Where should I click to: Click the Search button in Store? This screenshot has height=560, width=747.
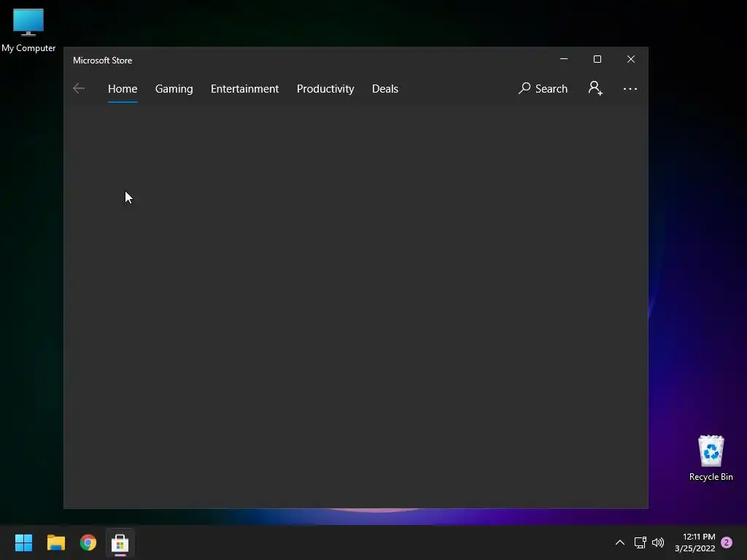tap(543, 88)
